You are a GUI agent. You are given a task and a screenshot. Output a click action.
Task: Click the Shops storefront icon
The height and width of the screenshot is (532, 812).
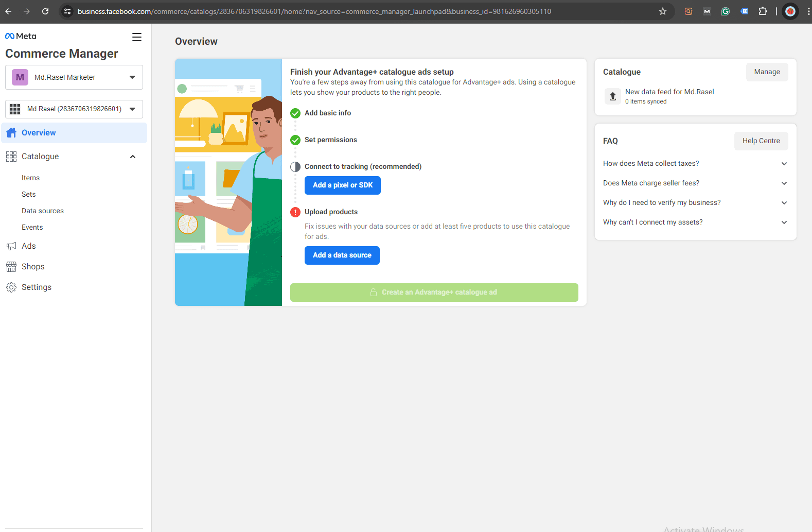(11, 267)
